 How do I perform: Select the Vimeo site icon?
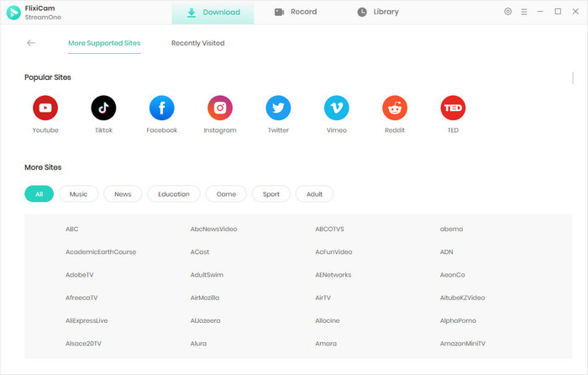click(x=336, y=108)
